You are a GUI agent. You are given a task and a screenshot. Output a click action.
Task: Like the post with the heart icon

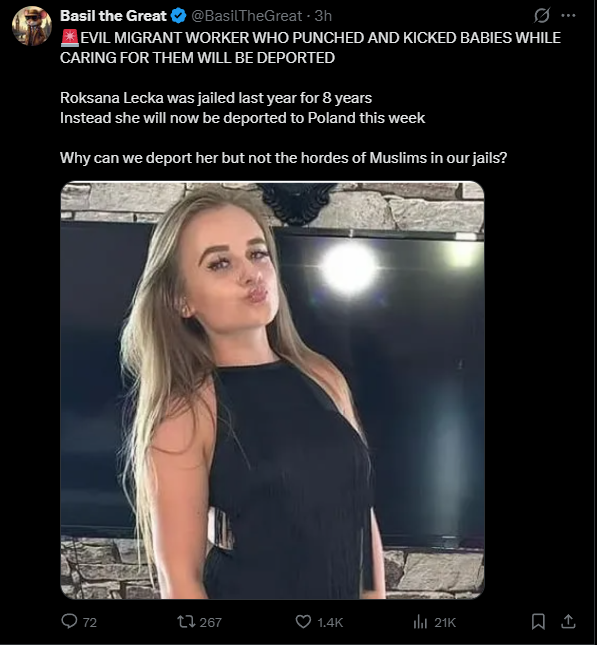[303, 622]
